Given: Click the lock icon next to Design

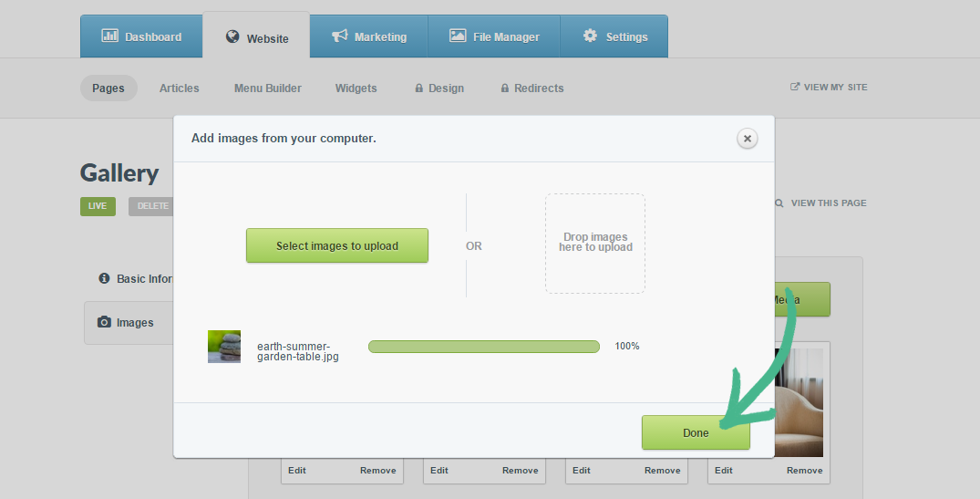Looking at the screenshot, I should coord(418,88).
